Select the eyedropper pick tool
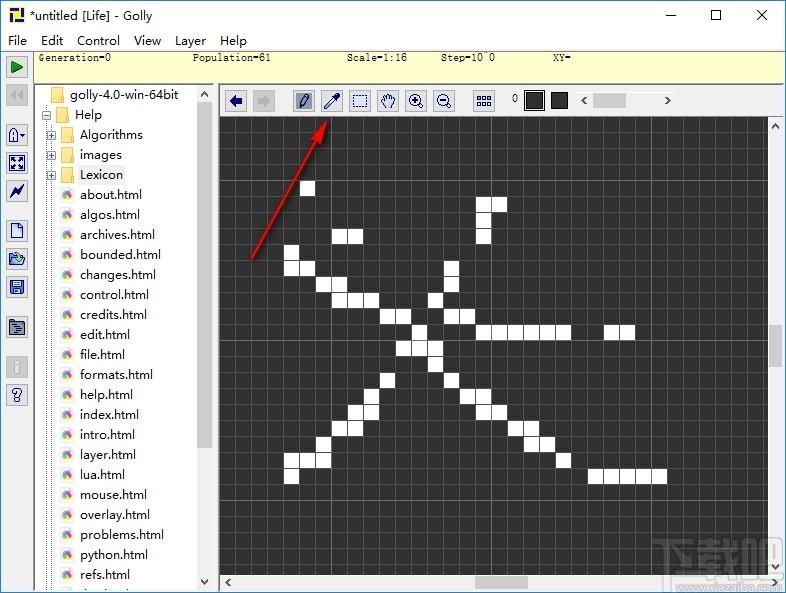786x593 pixels. (x=332, y=101)
